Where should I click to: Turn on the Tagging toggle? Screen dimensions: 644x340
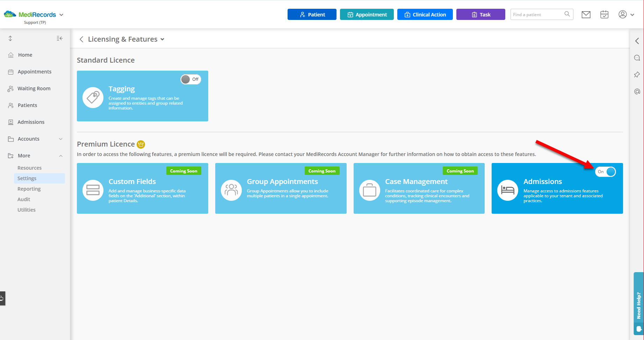pyautogui.click(x=191, y=79)
